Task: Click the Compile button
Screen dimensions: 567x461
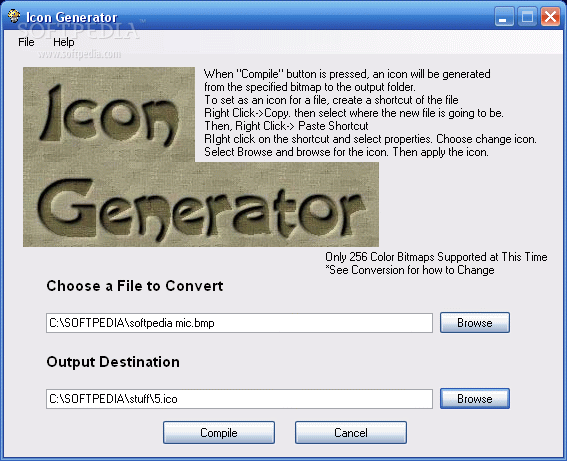Action: point(219,432)
